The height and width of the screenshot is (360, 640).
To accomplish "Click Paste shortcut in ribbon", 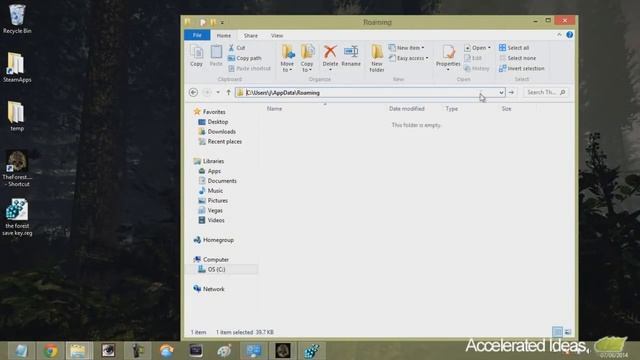I will click(249, 69).
